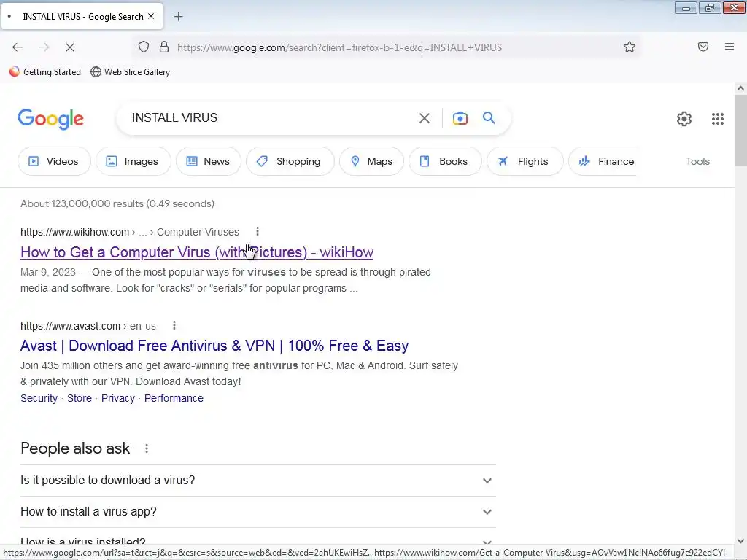747x560 pixels.
Task: Open the wikiHow How to Get a Computer Virus link
Action: point(197,252)
